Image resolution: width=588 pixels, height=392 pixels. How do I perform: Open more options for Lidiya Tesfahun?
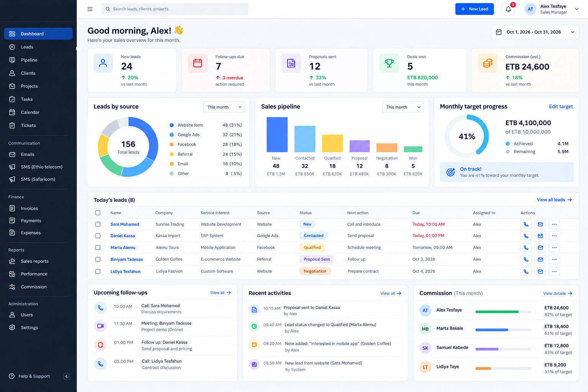[x=554, y=271]
